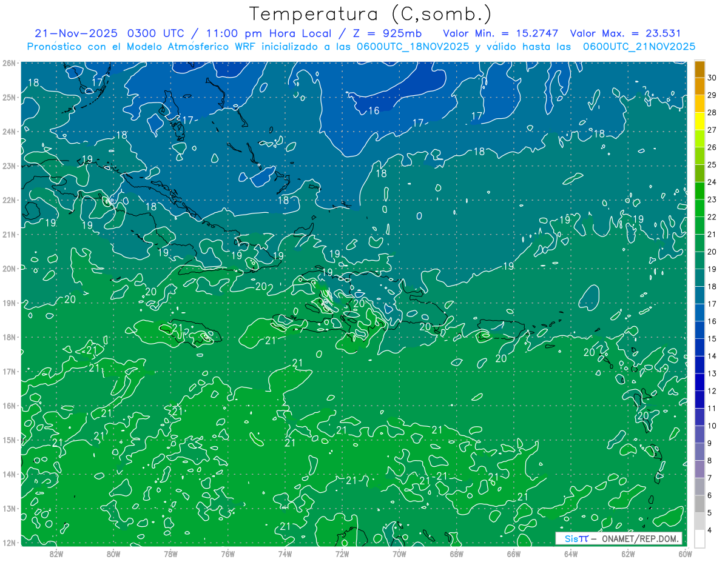Click the "64W" longitude axis label
The width and height of the screenshot is (728, 562).
click(571, 553)
